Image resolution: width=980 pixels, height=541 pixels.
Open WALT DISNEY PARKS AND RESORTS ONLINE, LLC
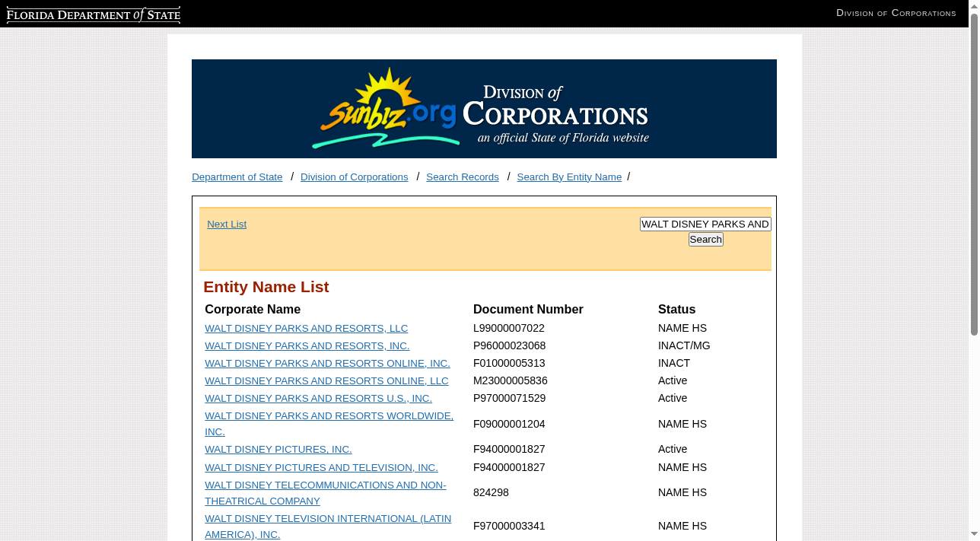326,381
